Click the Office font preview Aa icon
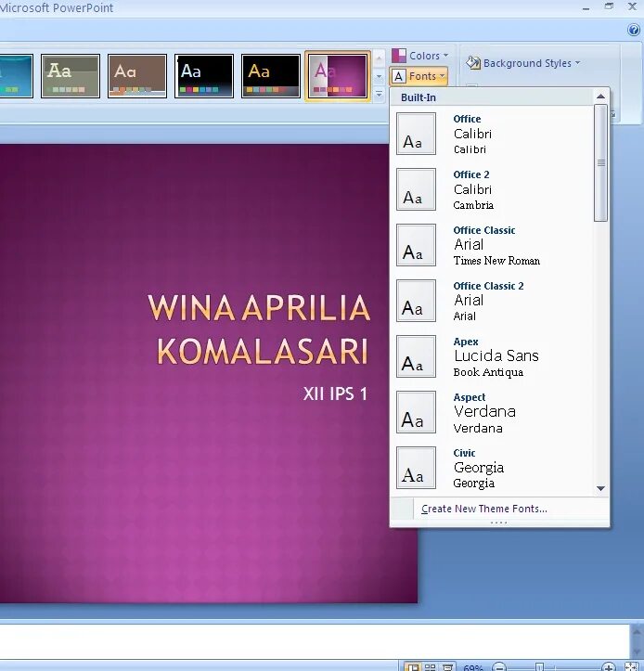 416,134
